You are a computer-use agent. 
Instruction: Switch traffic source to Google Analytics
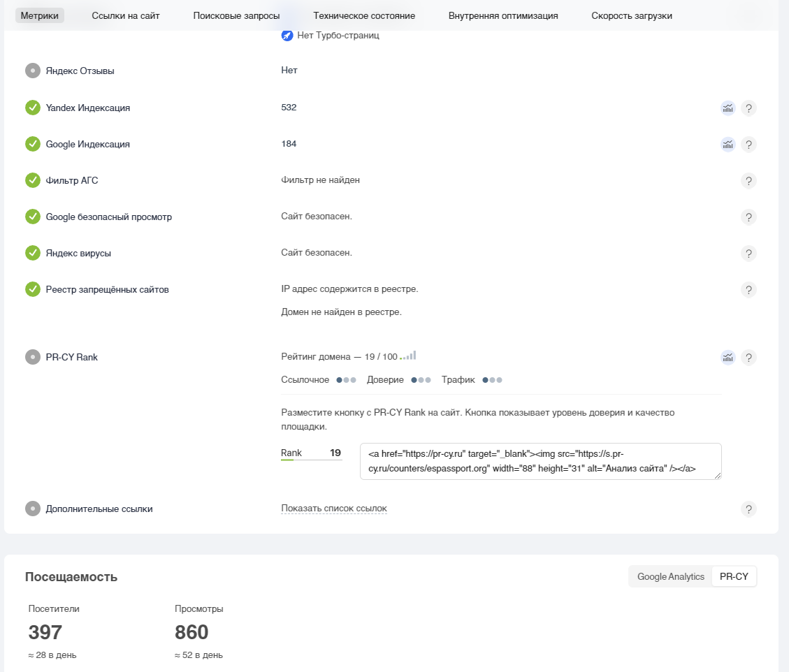point(671,577)
